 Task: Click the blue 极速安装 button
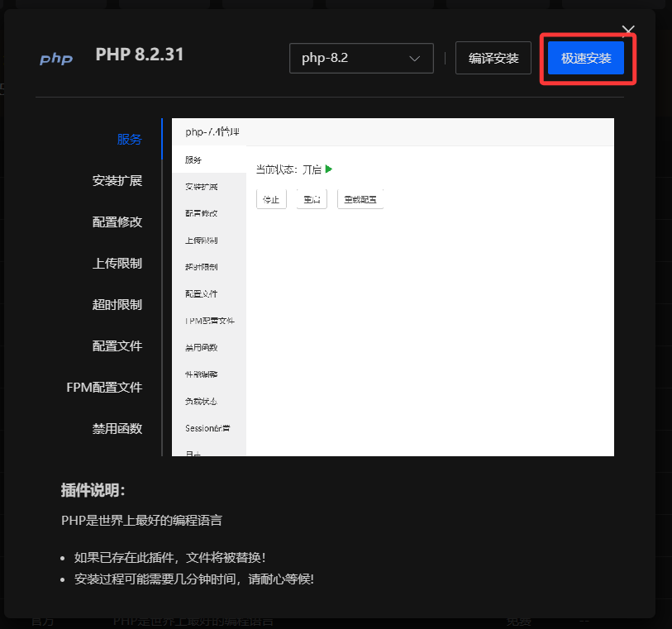coord(586,58)
